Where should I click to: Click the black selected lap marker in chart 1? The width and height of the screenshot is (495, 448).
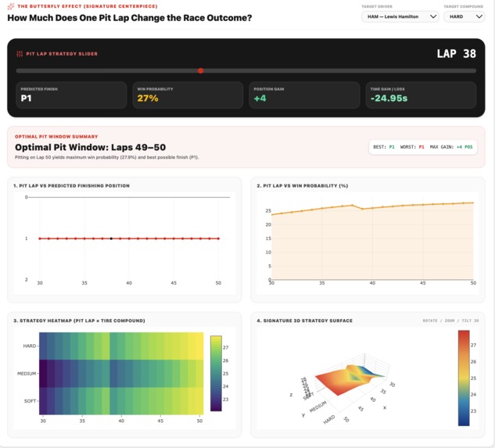click(111, 238)
